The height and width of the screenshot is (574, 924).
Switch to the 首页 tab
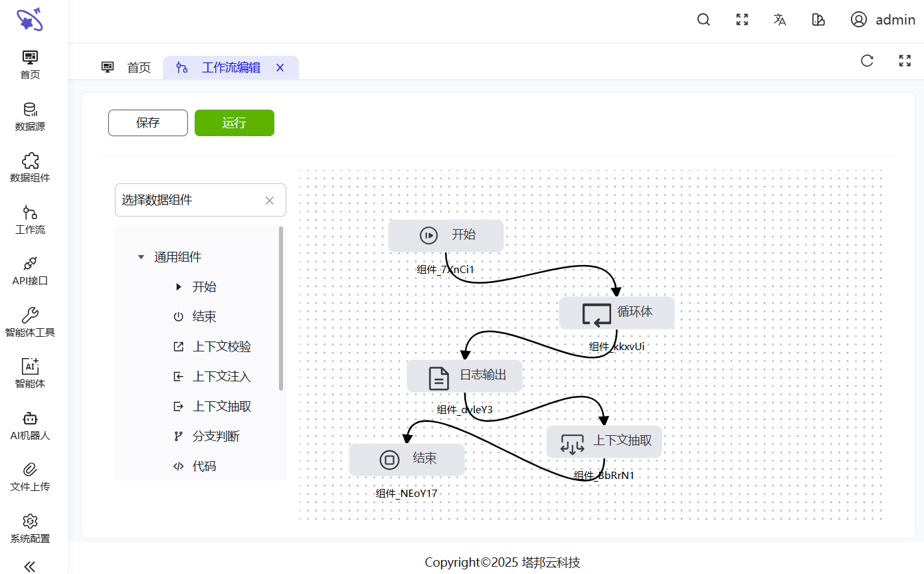click(x=126, y=67)
